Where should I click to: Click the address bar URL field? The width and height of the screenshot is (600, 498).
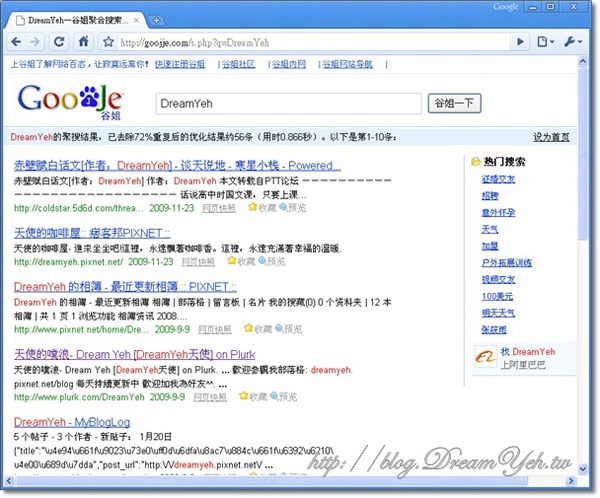coord(314,42)
